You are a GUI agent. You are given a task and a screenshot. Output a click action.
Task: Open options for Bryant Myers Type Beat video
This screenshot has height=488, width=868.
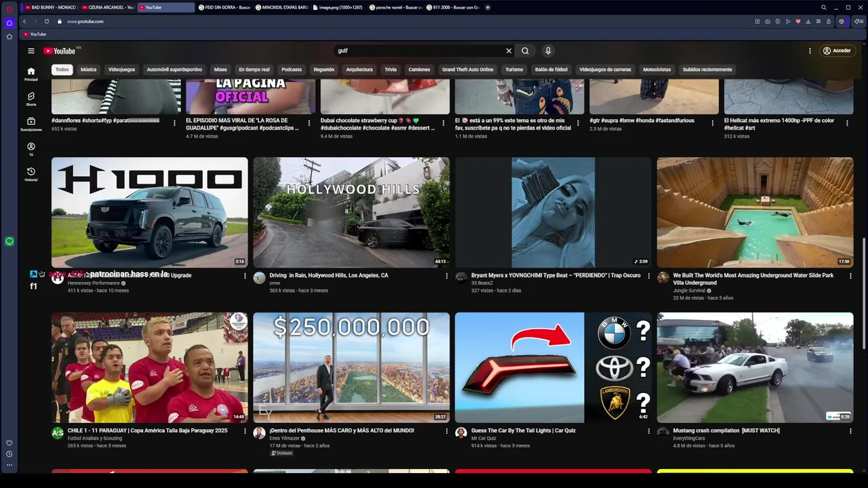(x=648, y=276)
